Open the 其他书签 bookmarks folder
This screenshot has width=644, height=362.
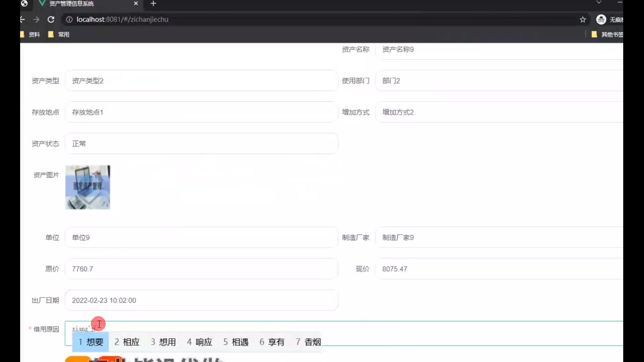(607, 34)
